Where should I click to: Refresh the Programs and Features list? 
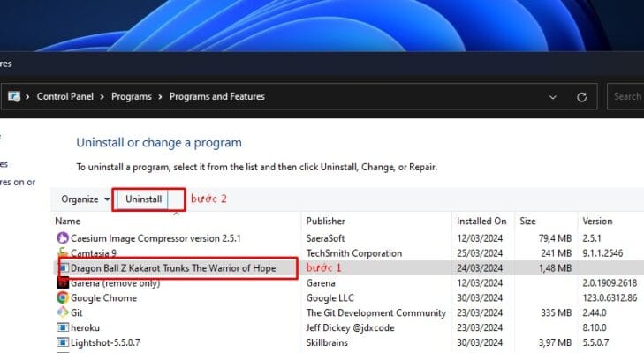coord(581,97)
